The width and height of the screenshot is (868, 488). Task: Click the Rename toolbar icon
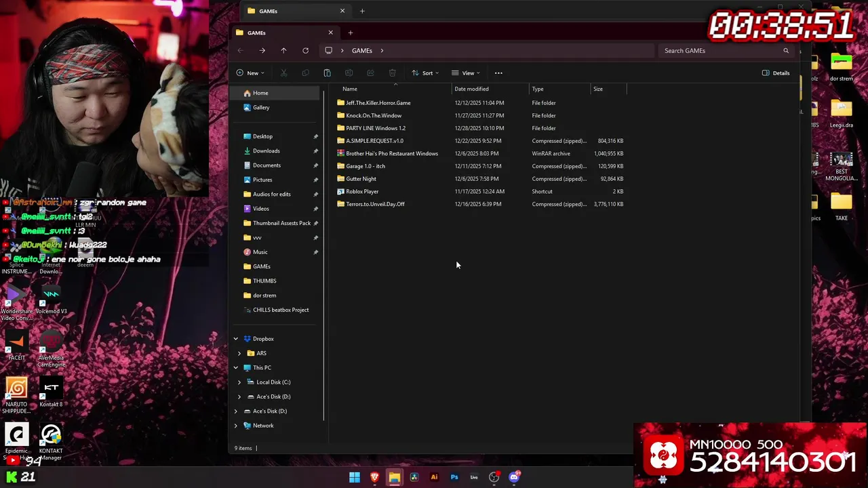click(x=349, y=73)
